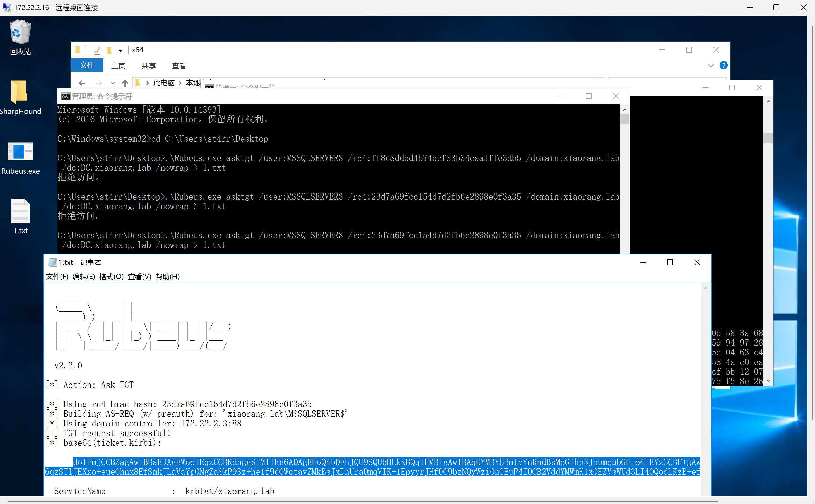Open the quick access toolbar dropdown in explorer

tap(120, 51)
